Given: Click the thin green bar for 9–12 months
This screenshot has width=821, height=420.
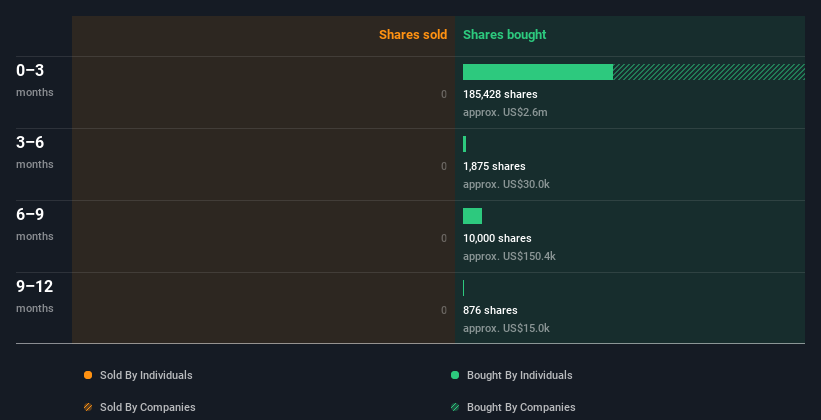Looking at the screenshot, I should pos(463,288).
